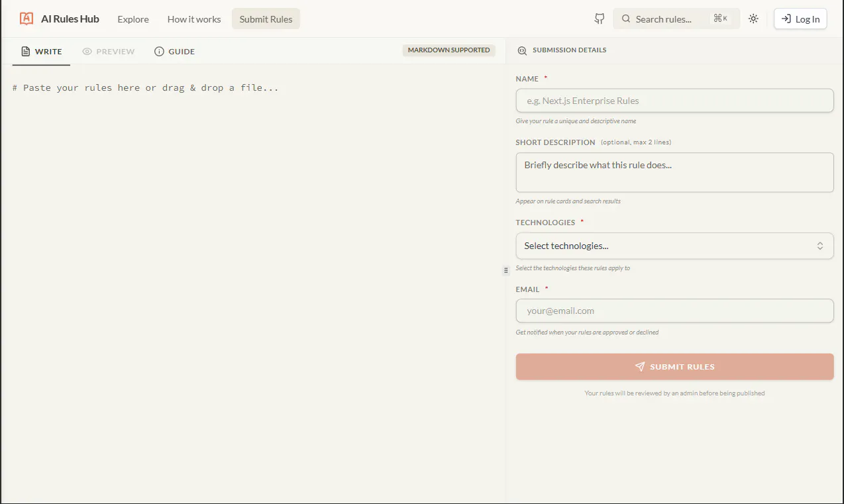The height and width of the screenshot is (504, 844).
Task: Click the panel divider drag handle
Action: (505, 270)
